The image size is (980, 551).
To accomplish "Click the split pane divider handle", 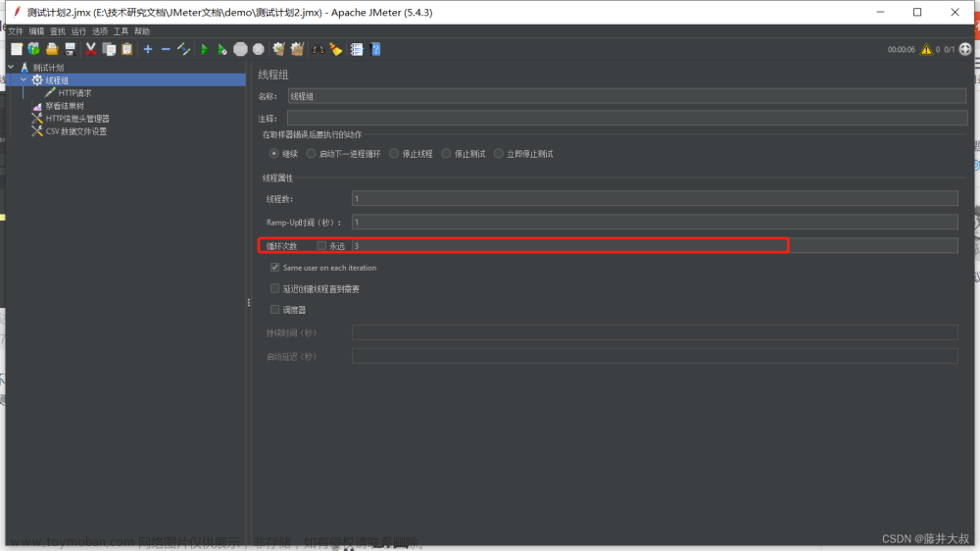I will point(249,303).
